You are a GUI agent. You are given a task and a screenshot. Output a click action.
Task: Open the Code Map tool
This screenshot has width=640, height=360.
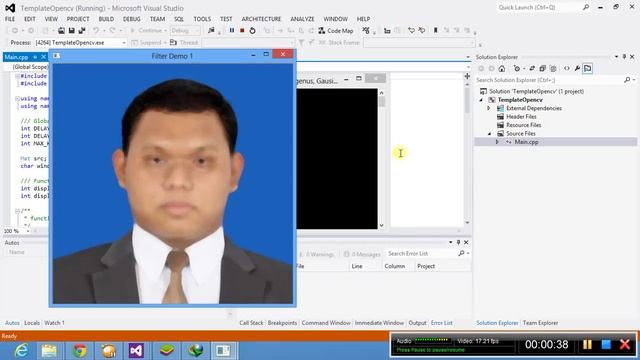pyautogui.click(x=336, y=31)
